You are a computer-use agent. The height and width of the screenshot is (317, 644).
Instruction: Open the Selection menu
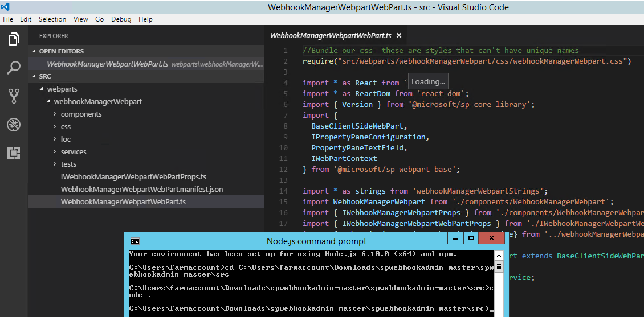pyautogui.click(x=52, y=19)
